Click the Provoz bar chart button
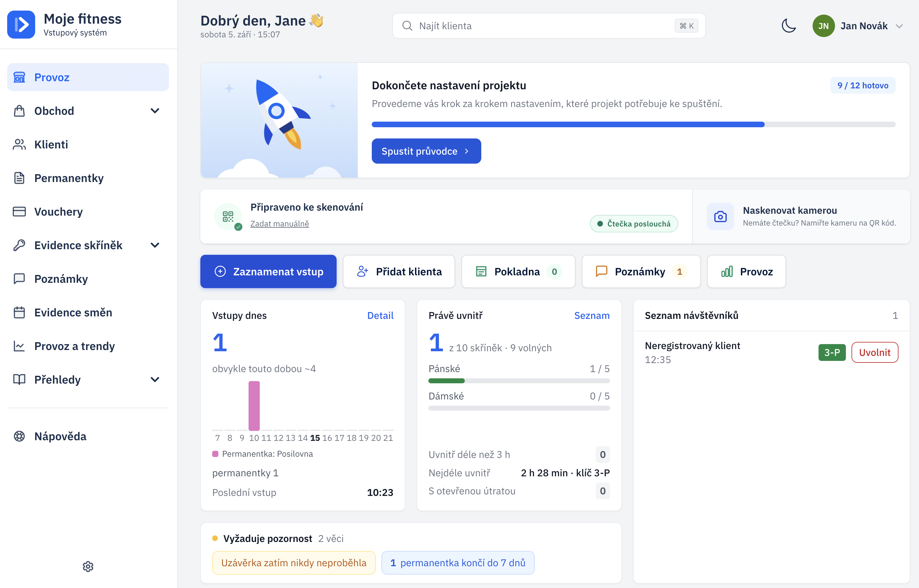Viewport: 919px width, 588px height. pyautogui.click(x=746, y=272)
